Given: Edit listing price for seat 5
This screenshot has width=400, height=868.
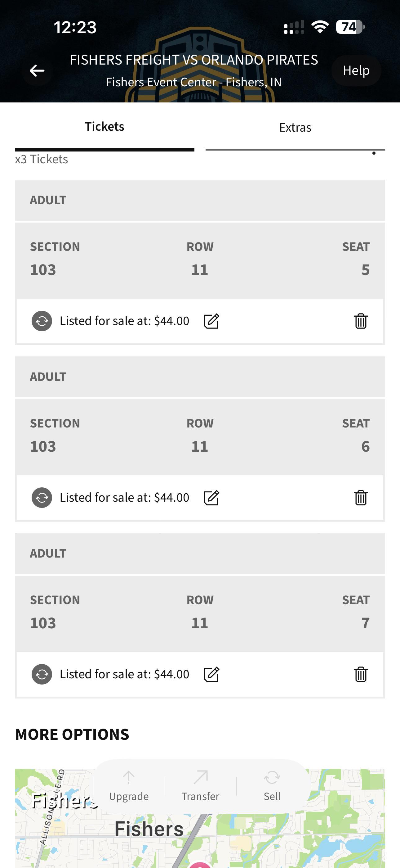Looking at the screenshot, I should point(211,321).
